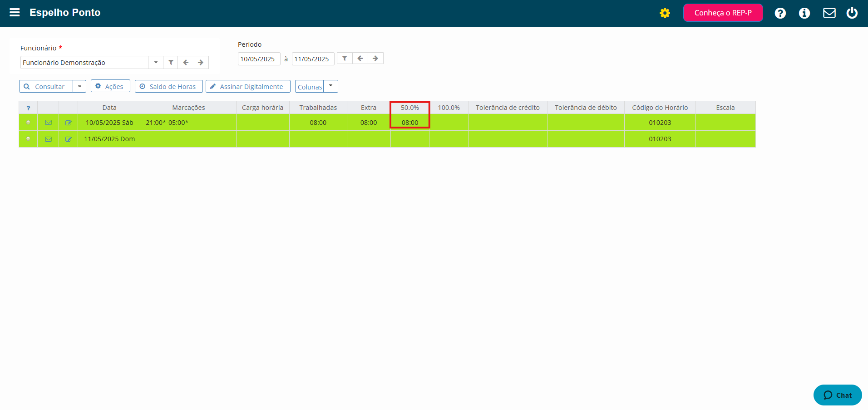Viewport: 868px width, 410px height.
Task: Edit the 11/05/2025 Dom row
Action: coord(69,139)
